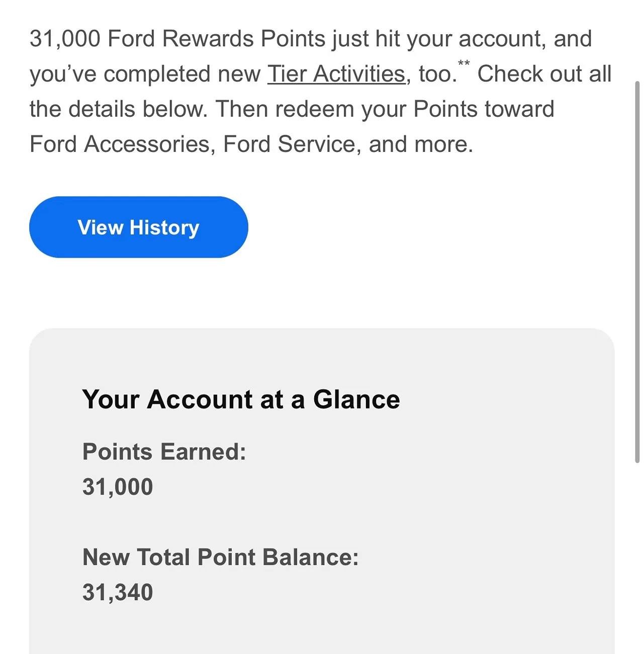Follow the Tier Activities link
Image resolution: width=644 pixels, height=654 pixels.
(x=336, y=74)
